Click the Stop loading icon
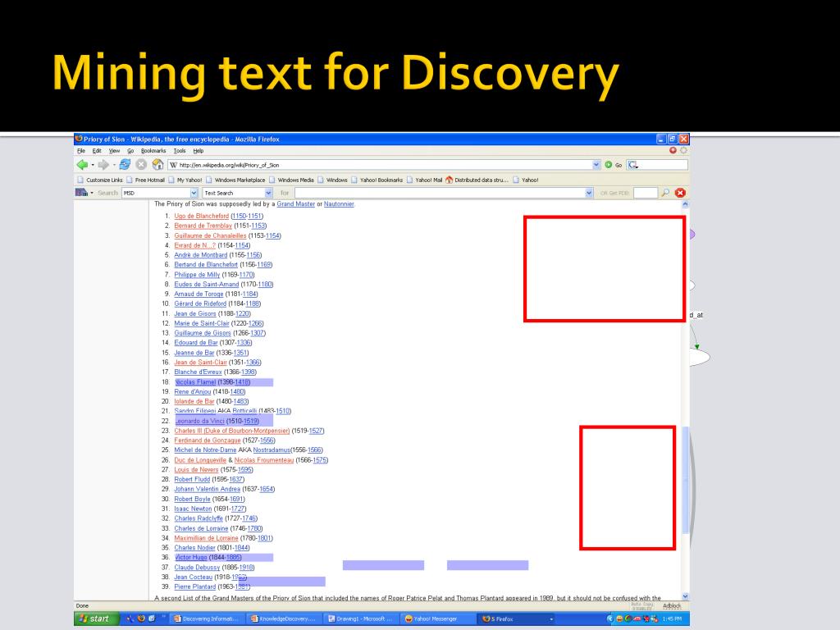The width and height of the screenshot is (840, 630). point(141,164)
